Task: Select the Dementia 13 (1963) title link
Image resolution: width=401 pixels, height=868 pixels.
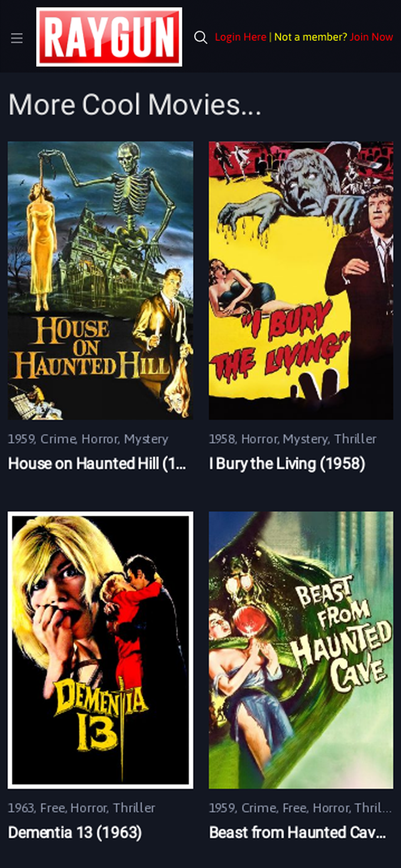Action: 75,832
